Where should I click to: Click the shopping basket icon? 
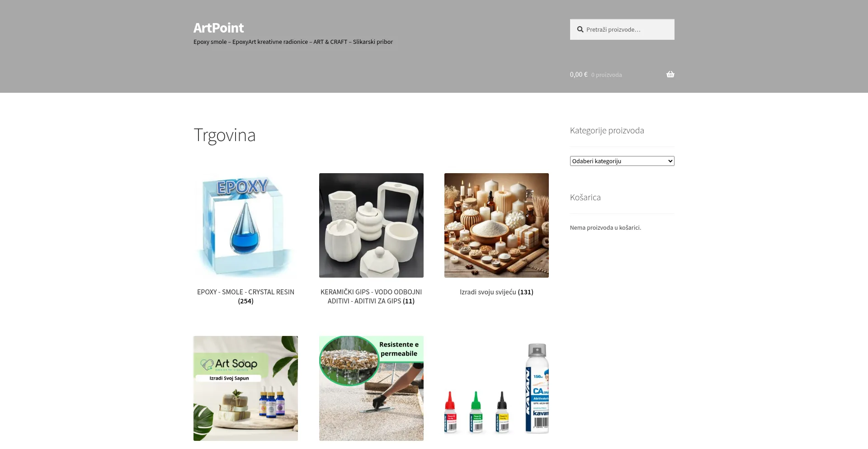[x=670, y=74]
